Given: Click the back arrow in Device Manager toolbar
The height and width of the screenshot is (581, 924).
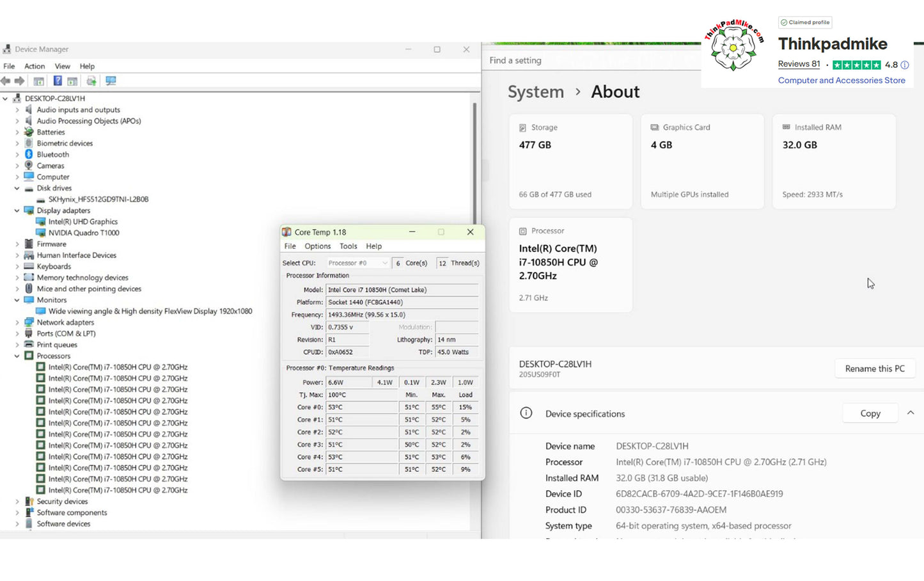Looking at the screenshot, I should (6, 81).
